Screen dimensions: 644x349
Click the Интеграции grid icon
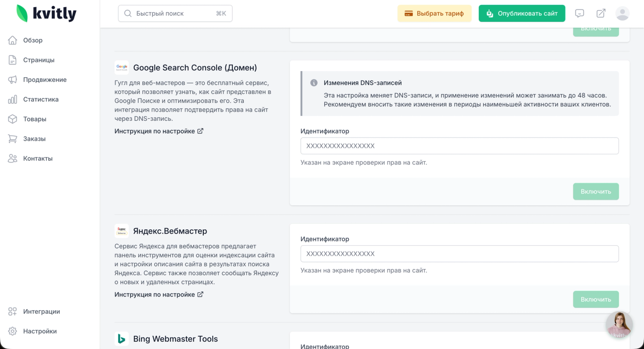tap(13, 312)
